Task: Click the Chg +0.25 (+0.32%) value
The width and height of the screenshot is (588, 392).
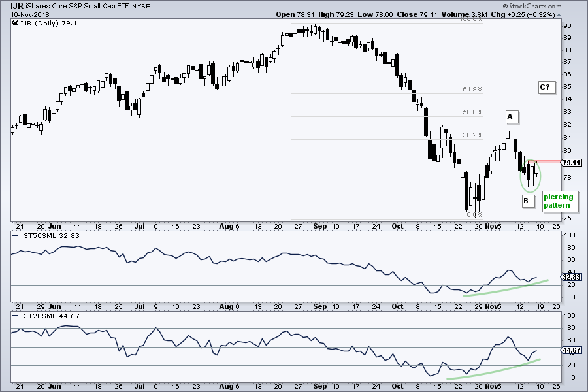Action: tap(523, 14)
